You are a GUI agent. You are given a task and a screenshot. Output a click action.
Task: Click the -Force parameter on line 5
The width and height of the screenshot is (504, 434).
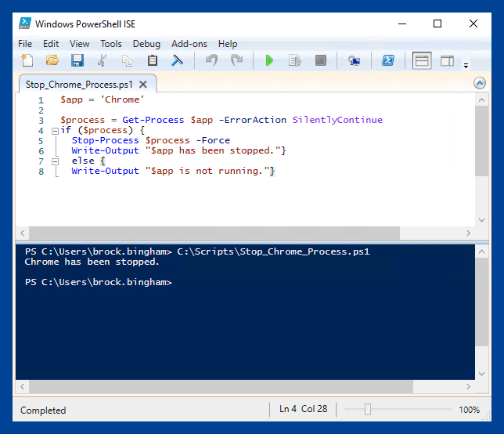pos(213,140)
